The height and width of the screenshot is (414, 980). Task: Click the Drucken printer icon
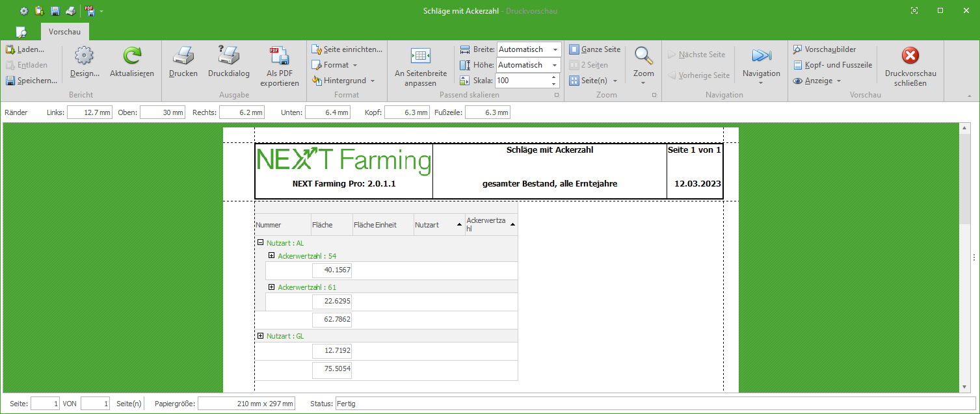point(183,57)
